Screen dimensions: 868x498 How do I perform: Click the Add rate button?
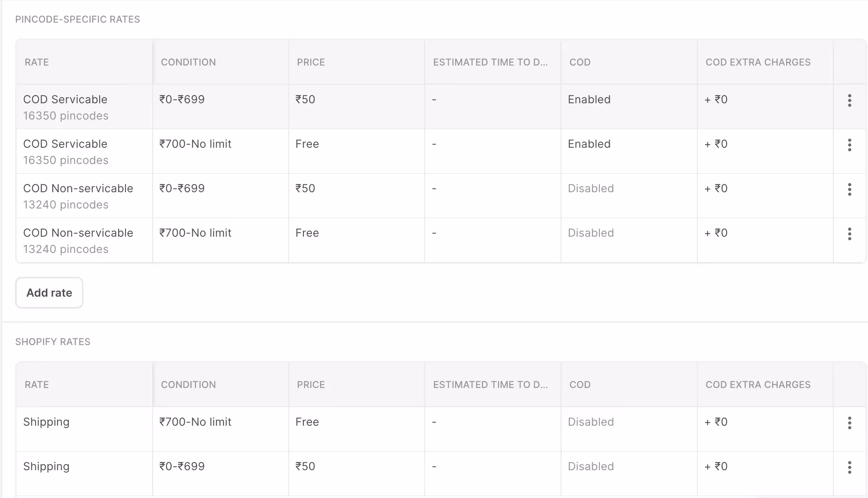pos(49,293)
